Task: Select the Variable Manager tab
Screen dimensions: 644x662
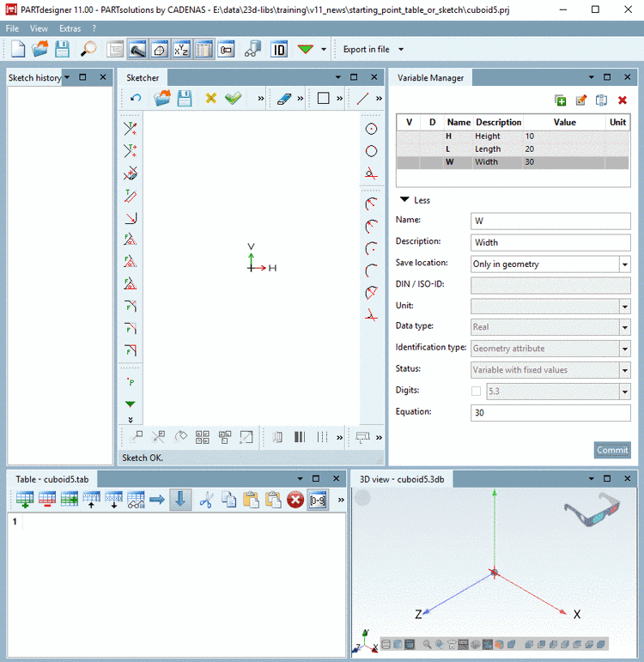Action: tap(430, 77)
